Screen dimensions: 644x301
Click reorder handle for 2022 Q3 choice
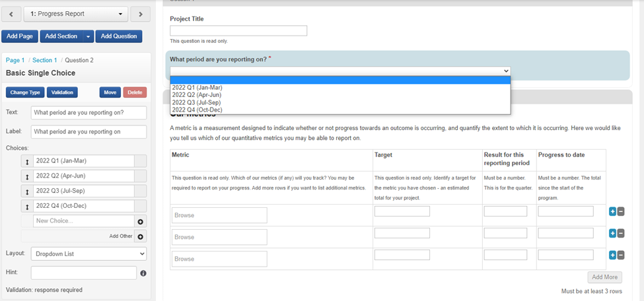(x=27, y=191)
